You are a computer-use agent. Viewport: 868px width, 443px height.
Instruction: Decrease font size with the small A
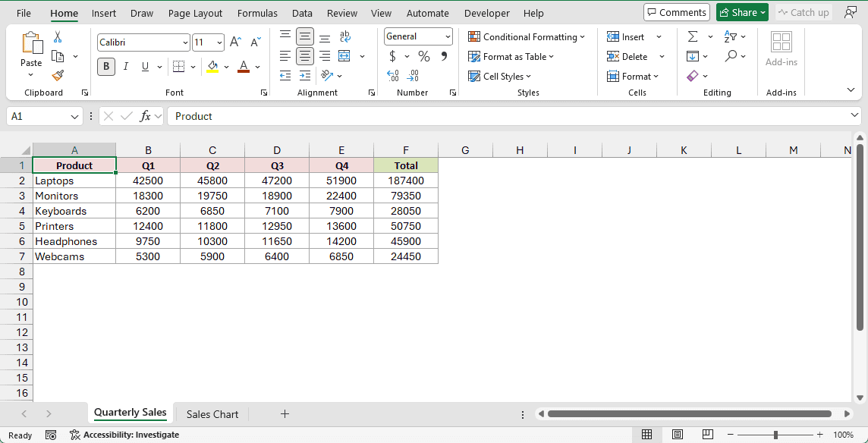[x=255, y=42]
